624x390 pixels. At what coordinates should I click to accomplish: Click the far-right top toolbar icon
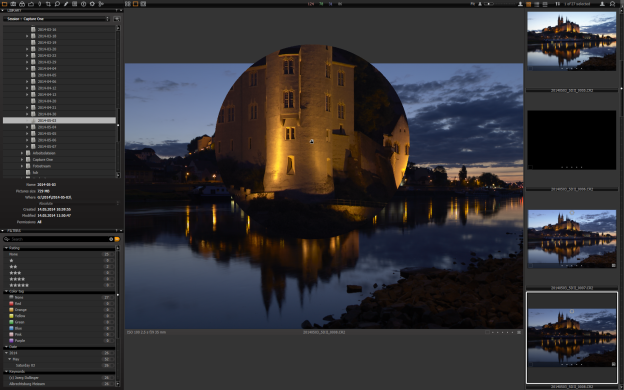pyautogui.click(x=612, y=4)
